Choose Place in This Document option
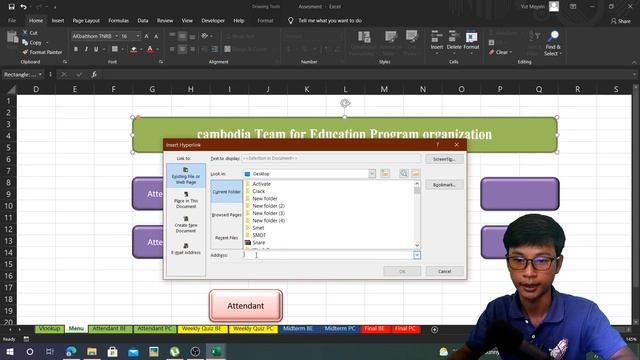Screen dimensions: 640x360 [x=186, y=200]
